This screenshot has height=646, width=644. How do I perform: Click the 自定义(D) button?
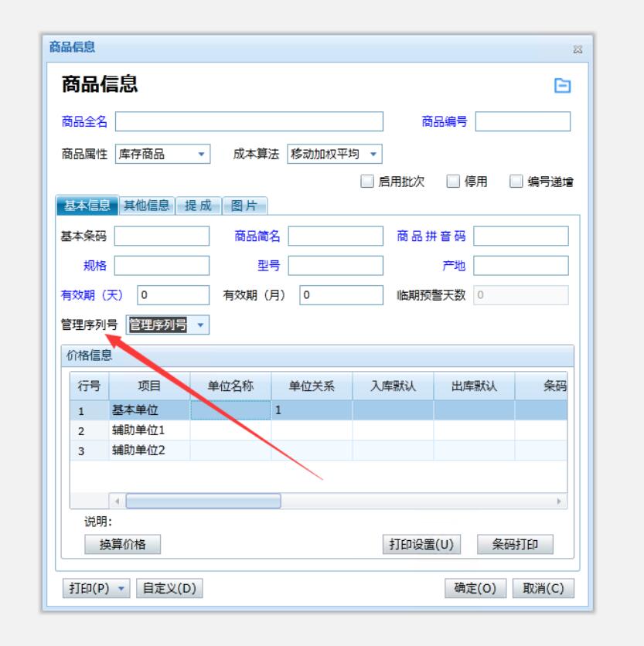(x=169, y=588)
